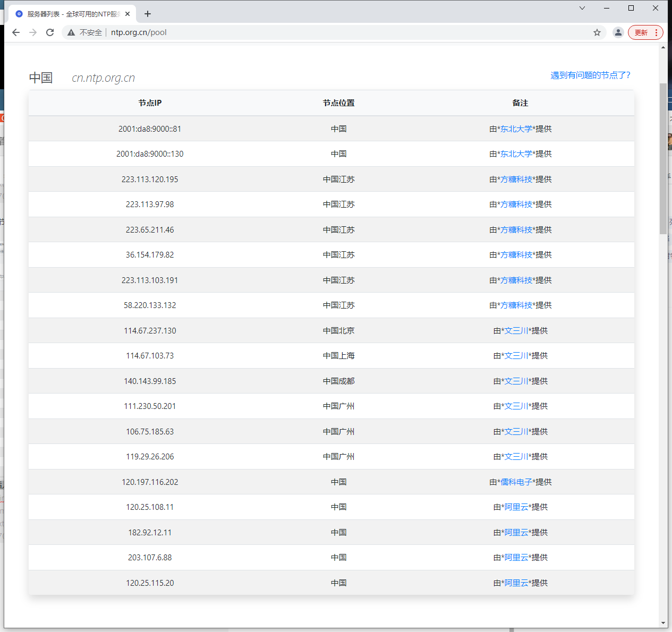Click the 中国上海 location cell
Image resolution: width=672 pixels, height=632 pixels.
point(338,356)
